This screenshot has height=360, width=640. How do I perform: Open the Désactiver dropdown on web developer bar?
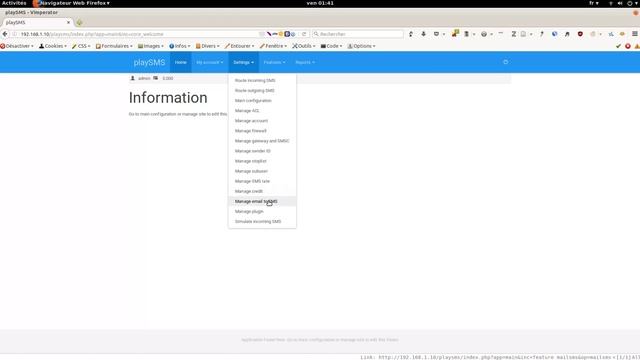tap(17, 46)
